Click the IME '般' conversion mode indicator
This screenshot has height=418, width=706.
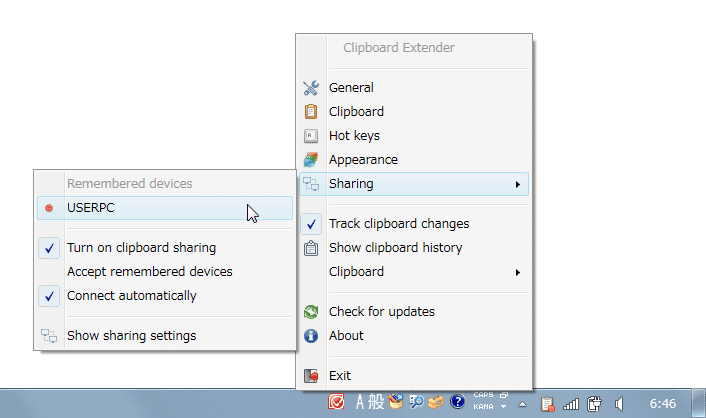[376, 401]
